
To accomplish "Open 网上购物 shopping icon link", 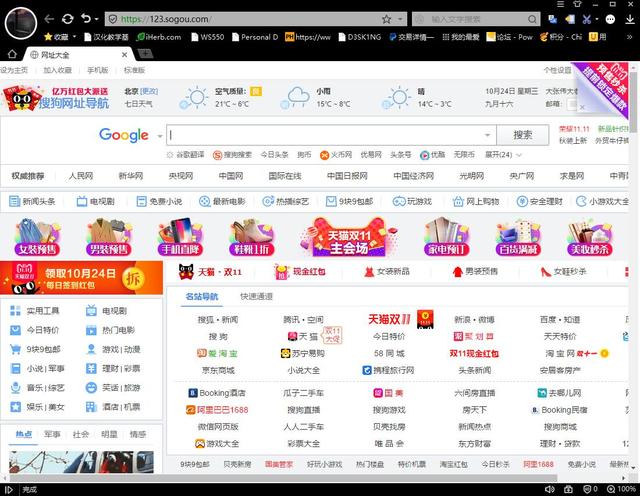I will (458, 201).
